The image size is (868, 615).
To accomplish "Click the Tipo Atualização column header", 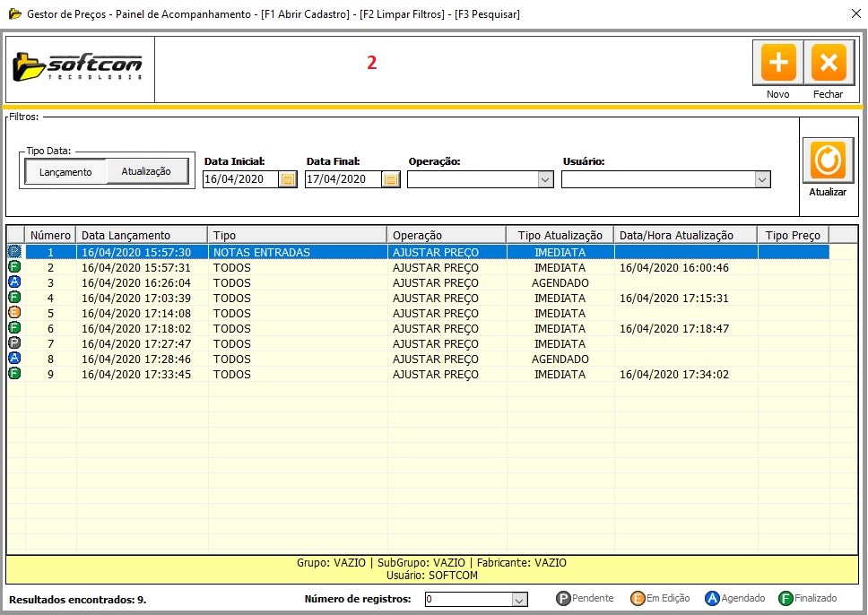I will tap(560, 235).
